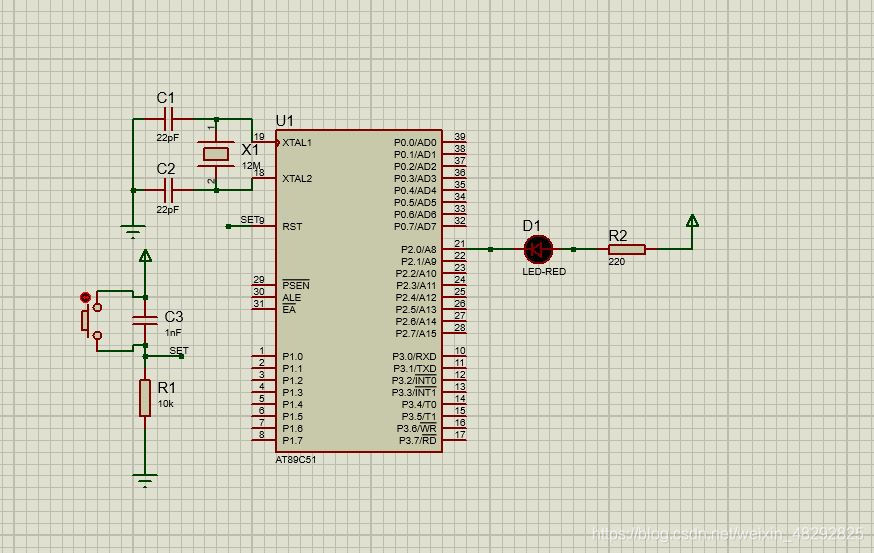874x553 pixels.
Task: Select the resistor R2 body
Action: (627, 249)
